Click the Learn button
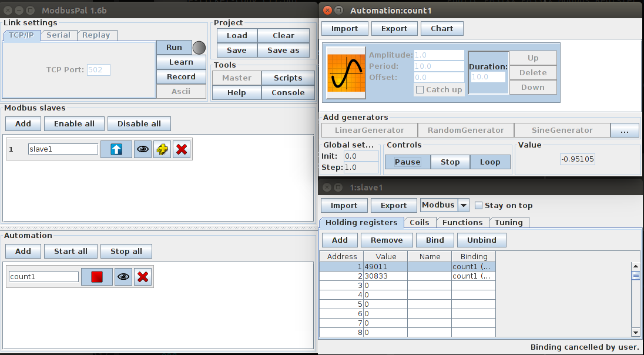The height and width of the screenshot is (355, 644). click(x=181, y=62)
